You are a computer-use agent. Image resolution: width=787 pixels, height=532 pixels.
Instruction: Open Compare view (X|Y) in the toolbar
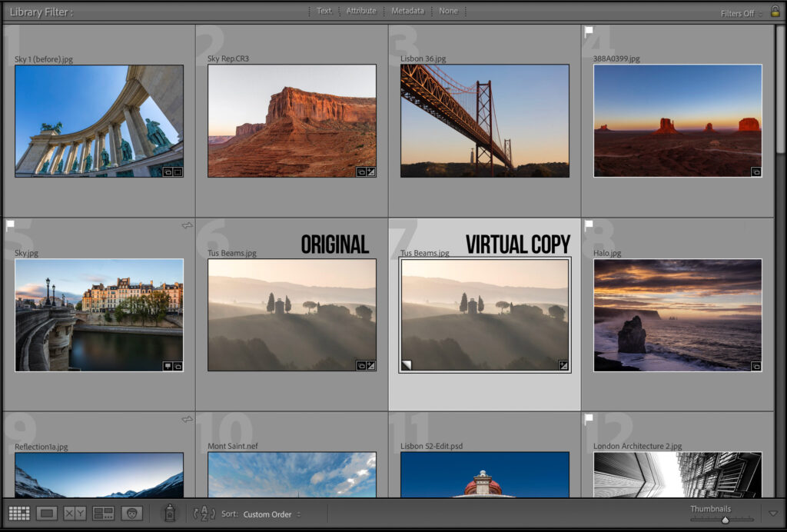point(75,513)
